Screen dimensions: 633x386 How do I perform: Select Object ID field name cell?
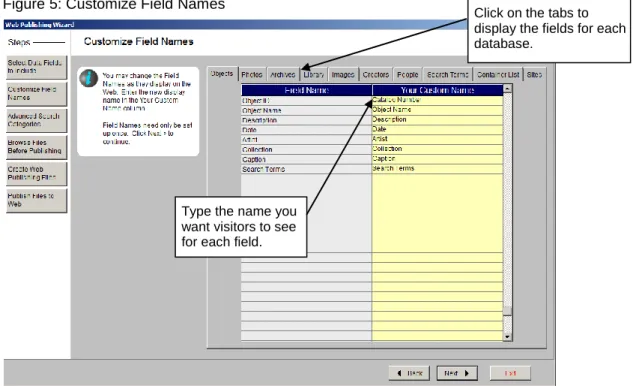[x=306, y=101]
